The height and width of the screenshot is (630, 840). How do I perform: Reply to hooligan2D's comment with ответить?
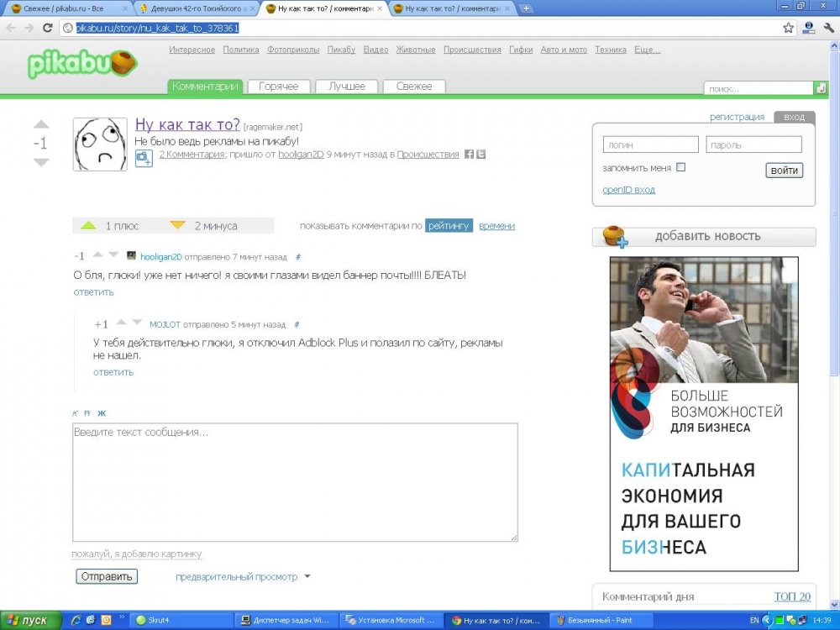coord(94,292)
